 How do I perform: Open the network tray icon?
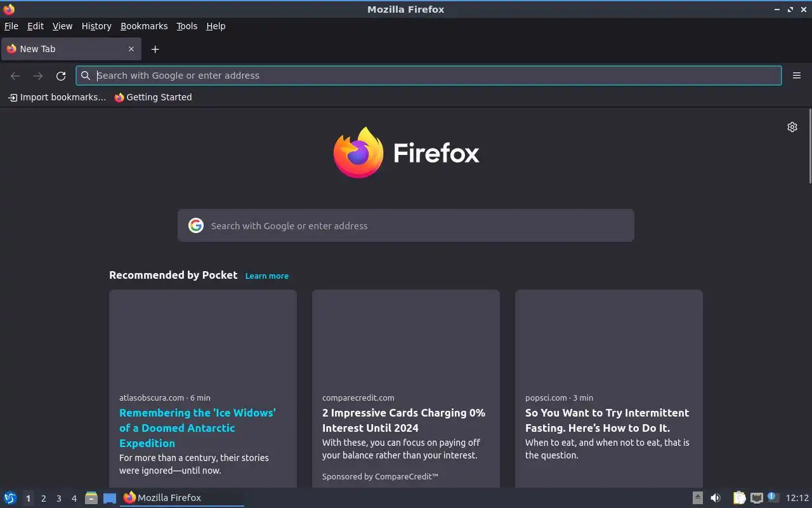click(756, 498)
